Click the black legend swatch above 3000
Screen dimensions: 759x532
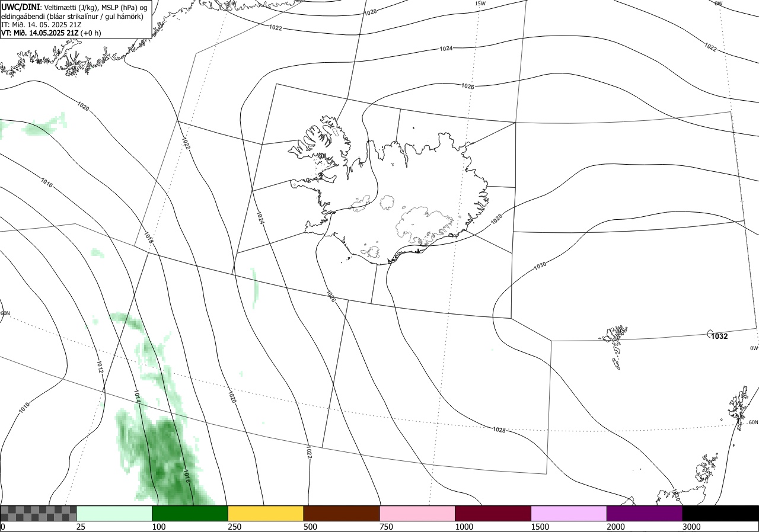(720, 513)
